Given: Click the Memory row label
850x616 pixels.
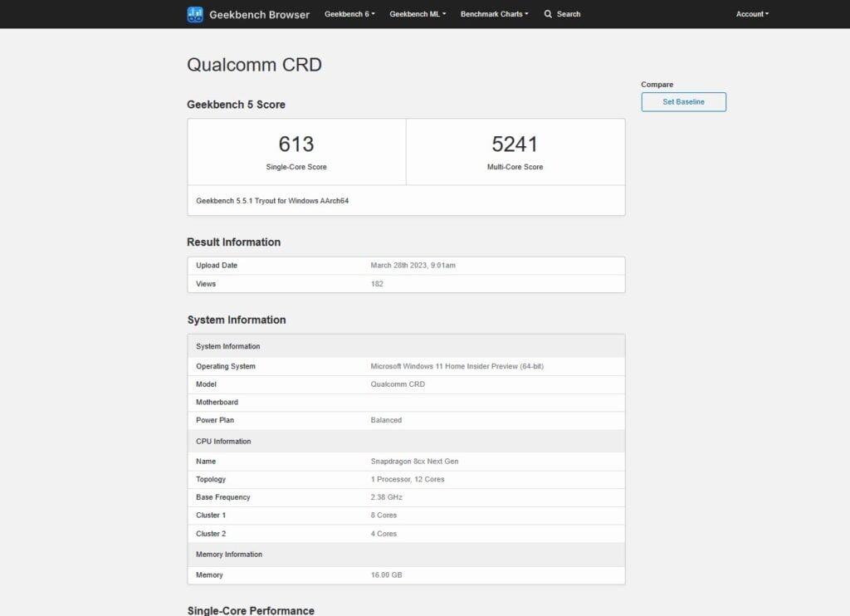Looking at the screenshot, I should click(209, 574).
